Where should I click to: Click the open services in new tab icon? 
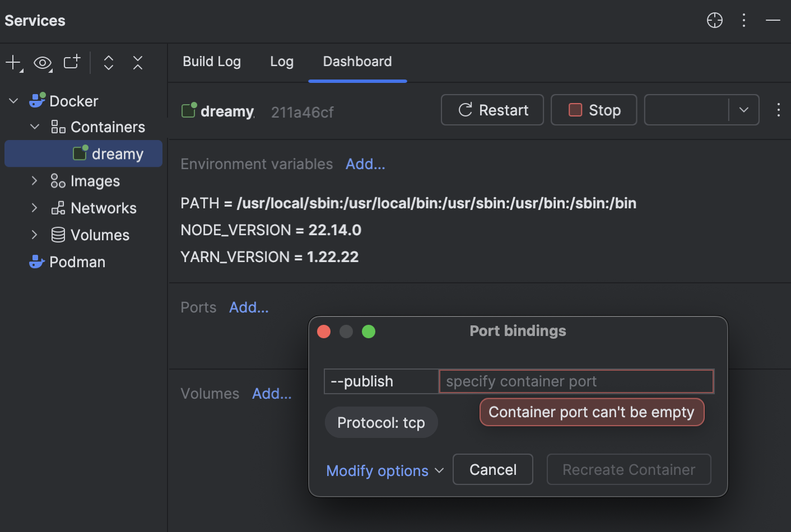click(72, 63)
